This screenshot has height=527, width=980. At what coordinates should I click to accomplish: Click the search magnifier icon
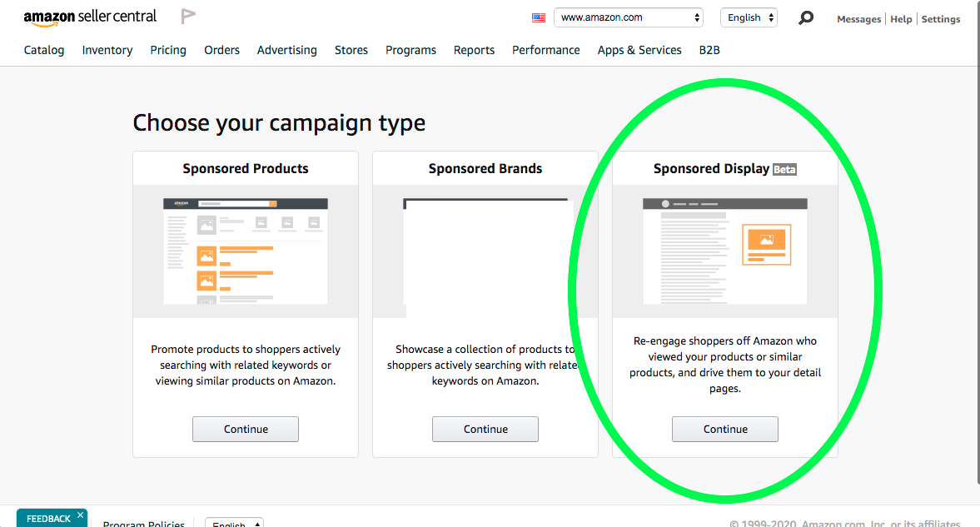805,17
